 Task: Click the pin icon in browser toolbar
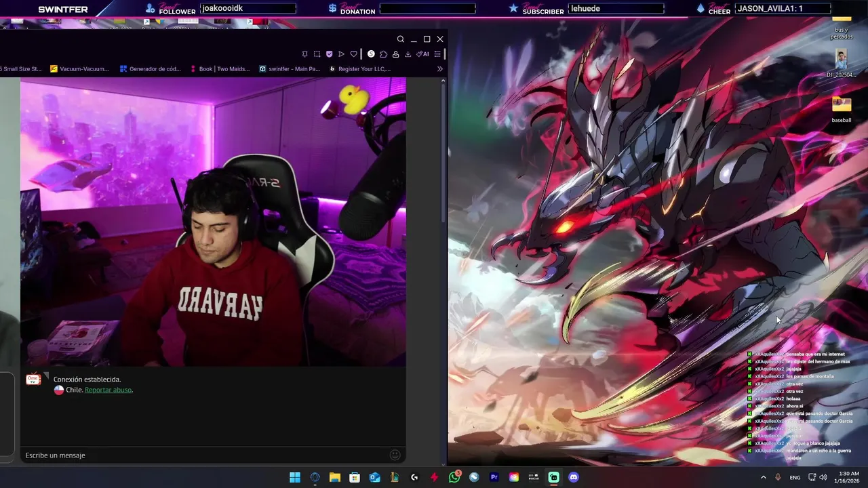click(x=304, y=54)
